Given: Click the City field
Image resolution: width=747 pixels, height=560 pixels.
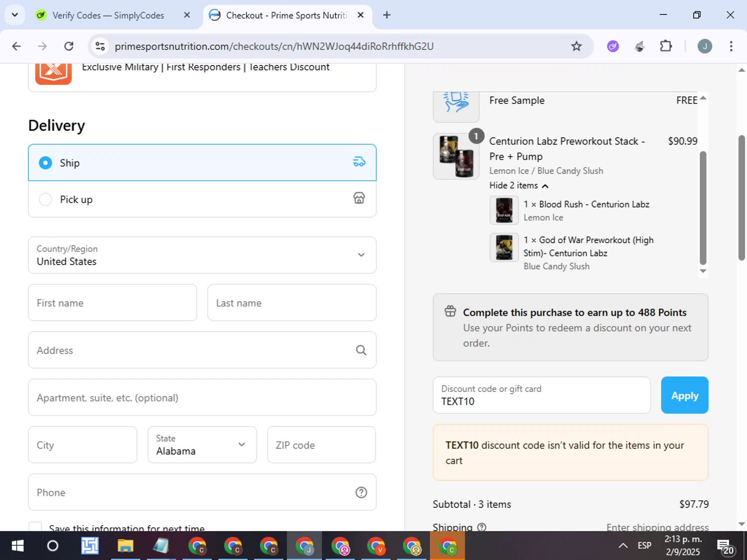Looking at the screenshot, I should tap(83, 445).
